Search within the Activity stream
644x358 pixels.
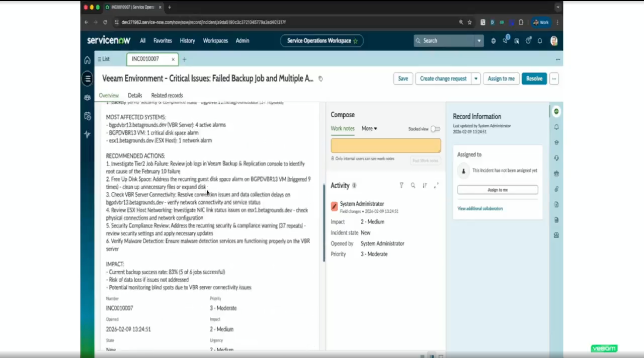[413, 185]
